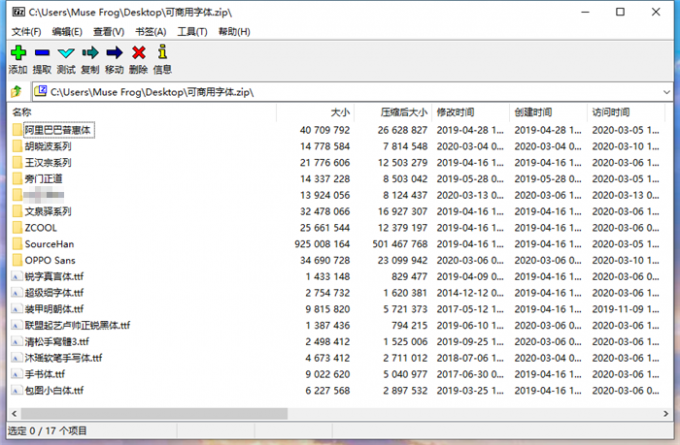Open the Help (帮助) menu
The width and height of the screenshot is (680, 445).
(234, 32)
